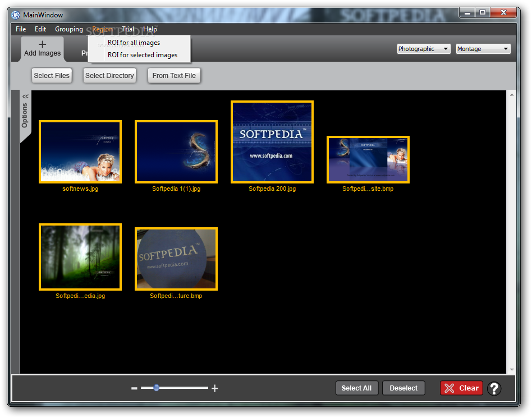Click the plus zoom-in icon
This screenshot has width=532, height=418.
pyautogui.click(x=215, y=388)
